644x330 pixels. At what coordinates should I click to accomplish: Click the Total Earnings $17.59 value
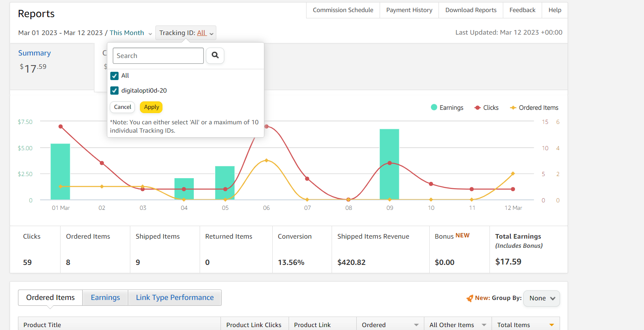click(508, 262)
